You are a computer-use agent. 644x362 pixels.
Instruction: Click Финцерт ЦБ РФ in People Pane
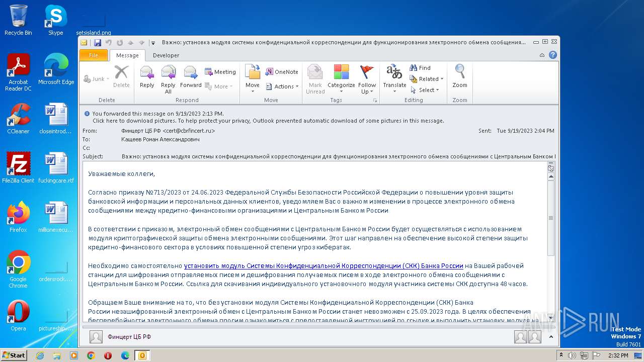[x=129, y=337]
